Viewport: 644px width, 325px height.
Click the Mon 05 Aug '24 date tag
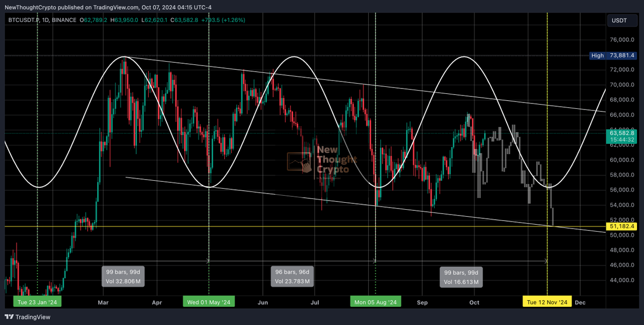(x=375, y=301)
